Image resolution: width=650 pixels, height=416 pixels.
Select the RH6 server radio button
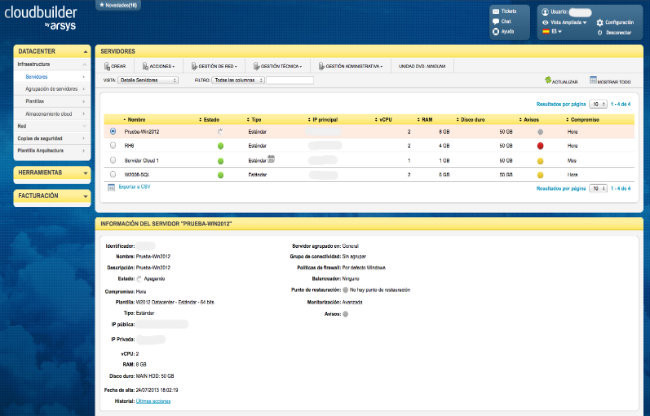pyautogui.click(x=112, y=145)
